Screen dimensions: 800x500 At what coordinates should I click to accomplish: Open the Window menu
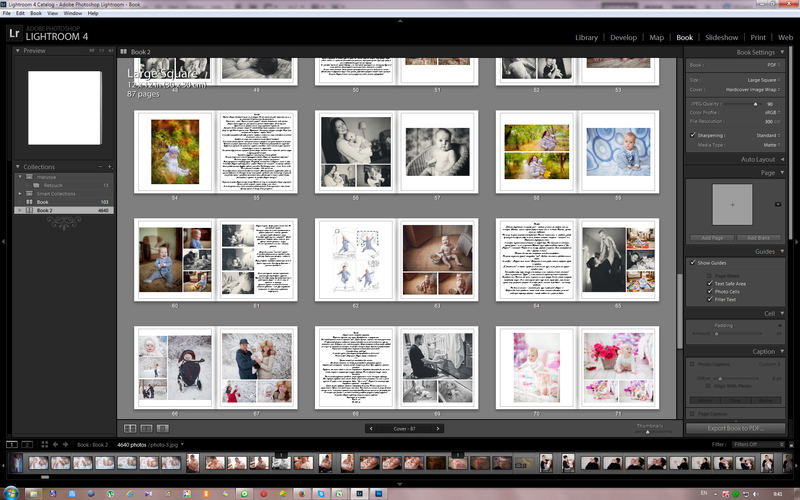point(72,13)
